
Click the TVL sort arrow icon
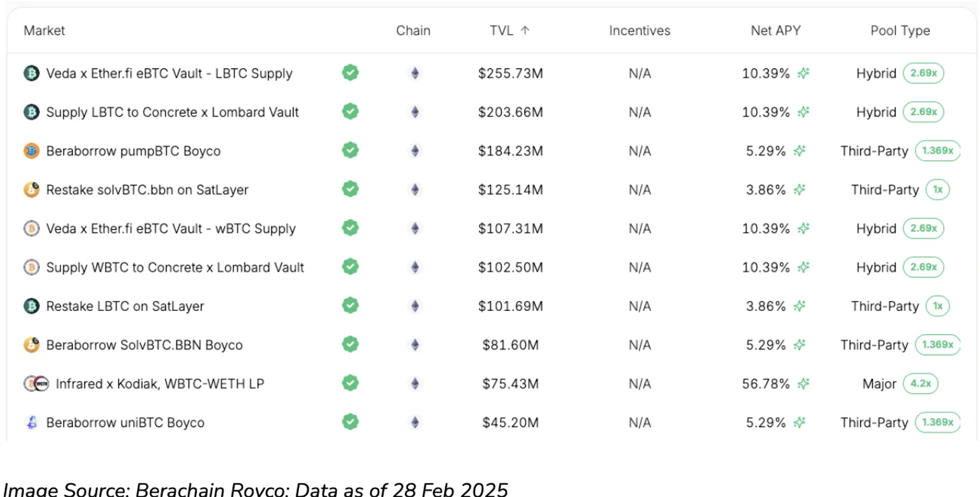[x=525, y=30]
